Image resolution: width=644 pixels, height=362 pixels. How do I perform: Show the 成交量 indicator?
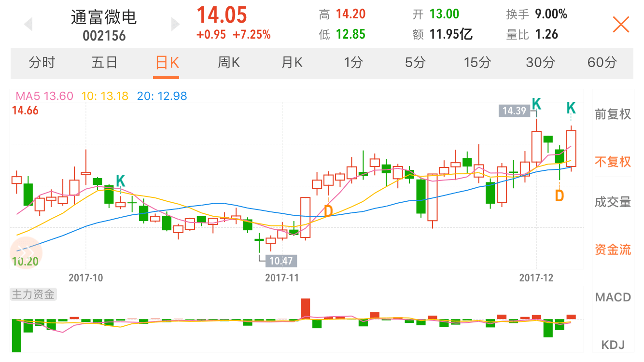click(x=613, y=203)
